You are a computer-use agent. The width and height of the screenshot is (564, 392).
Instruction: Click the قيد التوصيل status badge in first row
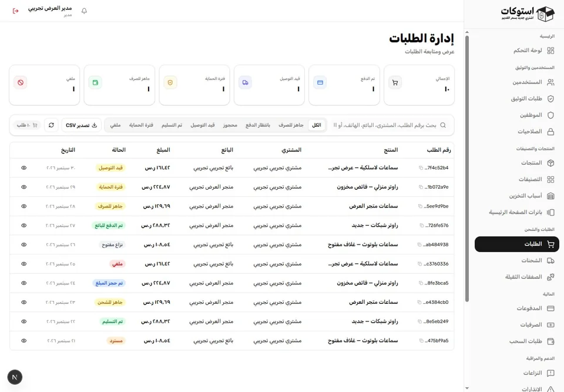click(x=110, y=167)
